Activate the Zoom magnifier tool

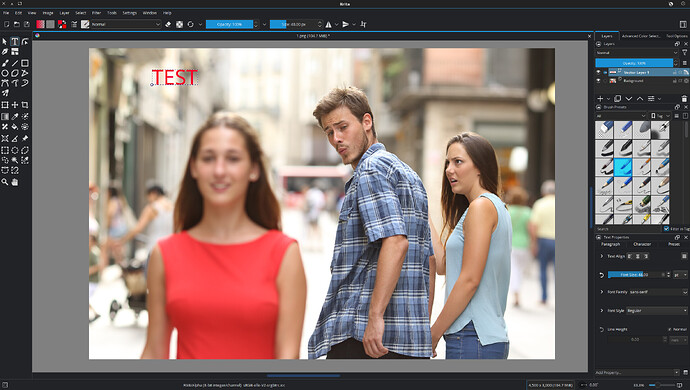[x=5, y=182]
